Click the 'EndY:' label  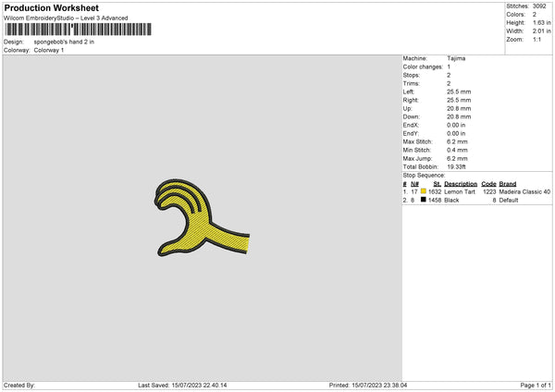point(411,133)
